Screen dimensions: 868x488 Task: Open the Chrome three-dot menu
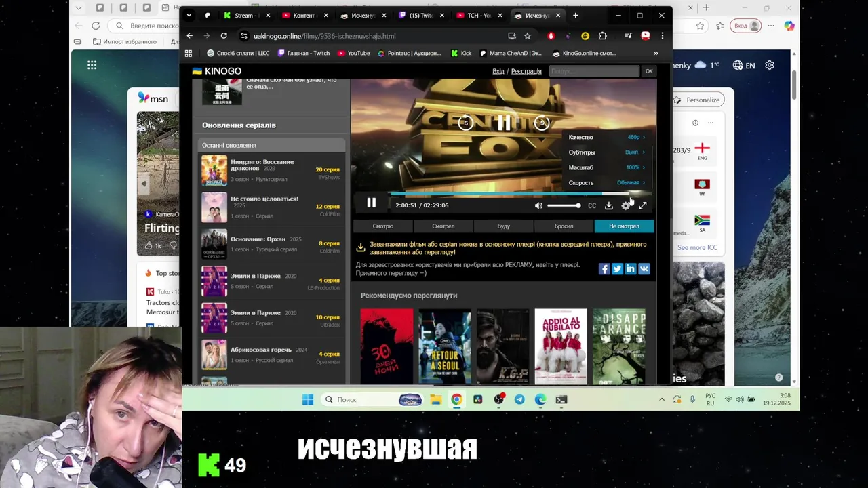point(662,36)
